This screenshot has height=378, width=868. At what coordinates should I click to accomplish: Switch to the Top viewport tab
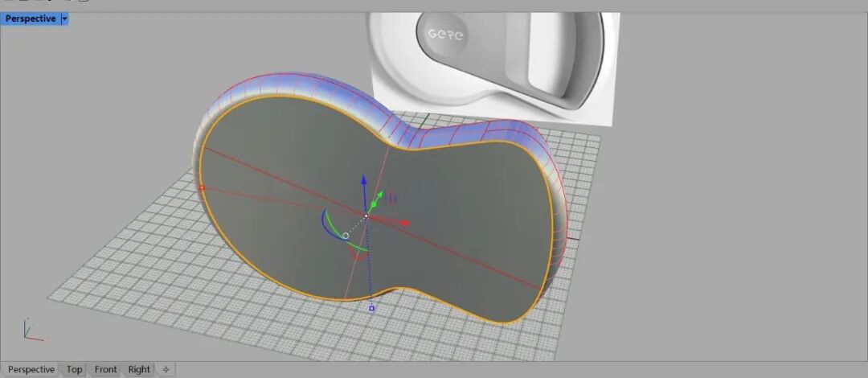pos(74,369)
